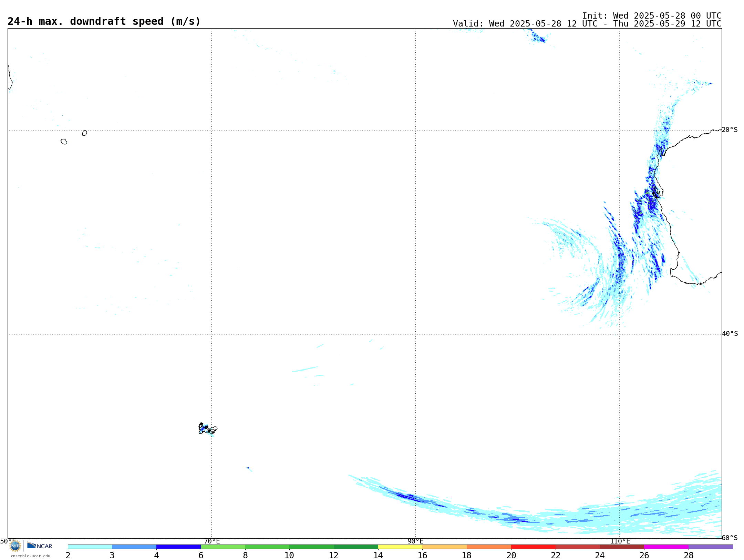Click the colorbar tick label '28'
The image size is (744, 560).
(x=689, y=555)
